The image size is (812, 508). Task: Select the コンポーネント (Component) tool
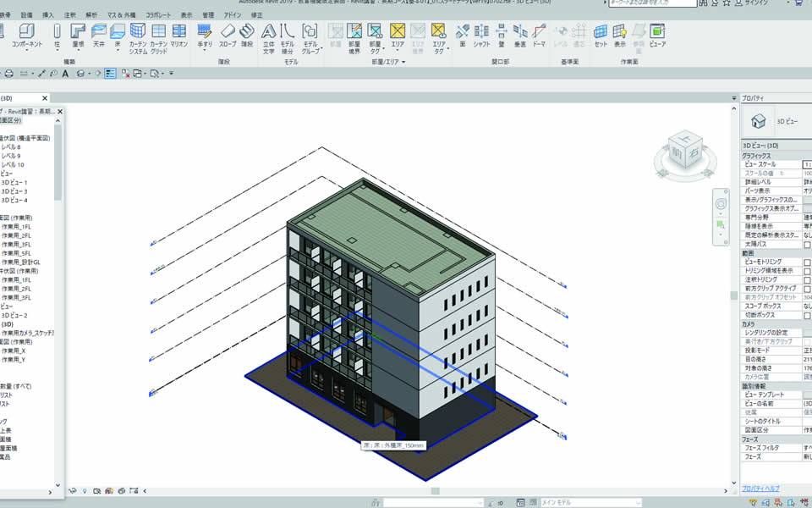[x=27, y=36]
